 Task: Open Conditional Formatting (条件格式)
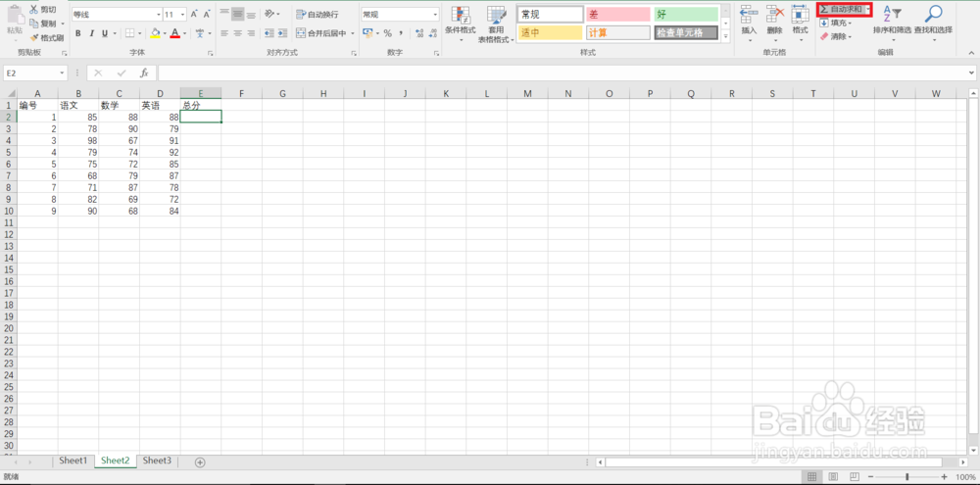(460, 24)
